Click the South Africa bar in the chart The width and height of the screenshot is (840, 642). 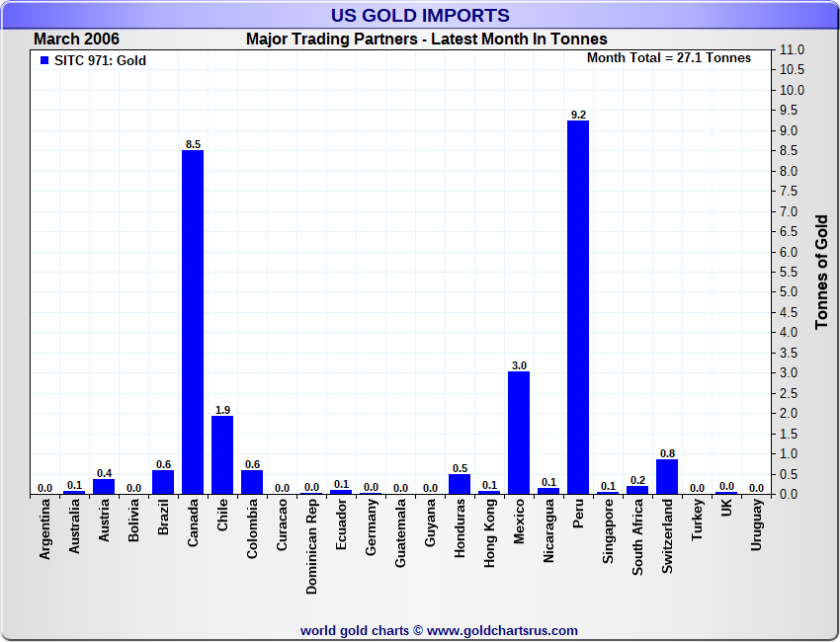[637, 490]
